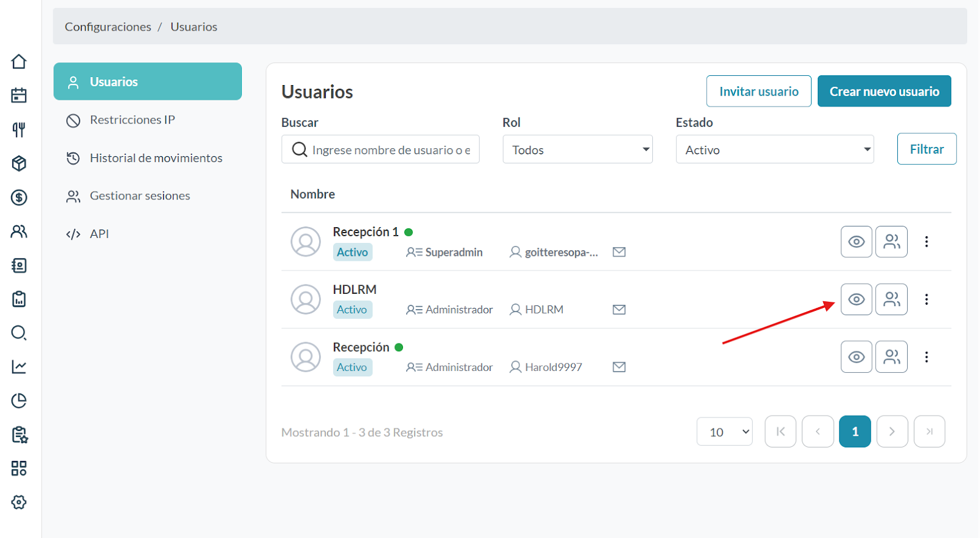This screenshot has height=538, width=980.
Task: Open the settings gear sidebar icon
Action: pyautogui.click(x=19, y=502)
